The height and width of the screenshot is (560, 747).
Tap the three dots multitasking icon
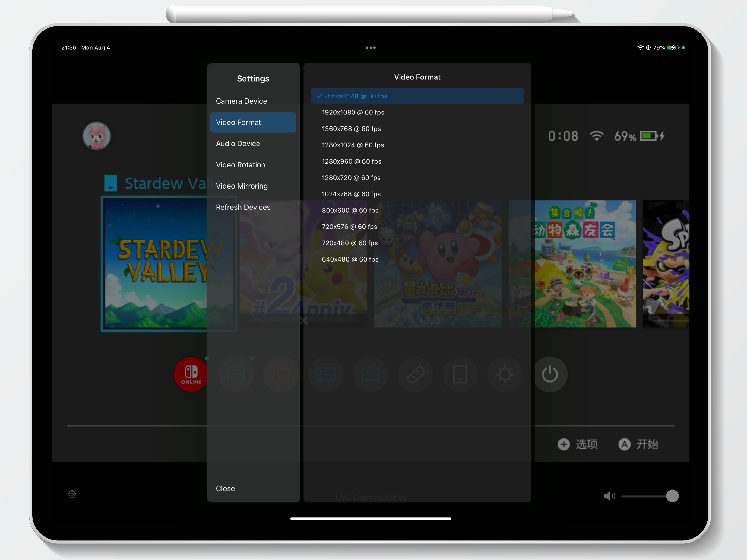tap(371, 47)
